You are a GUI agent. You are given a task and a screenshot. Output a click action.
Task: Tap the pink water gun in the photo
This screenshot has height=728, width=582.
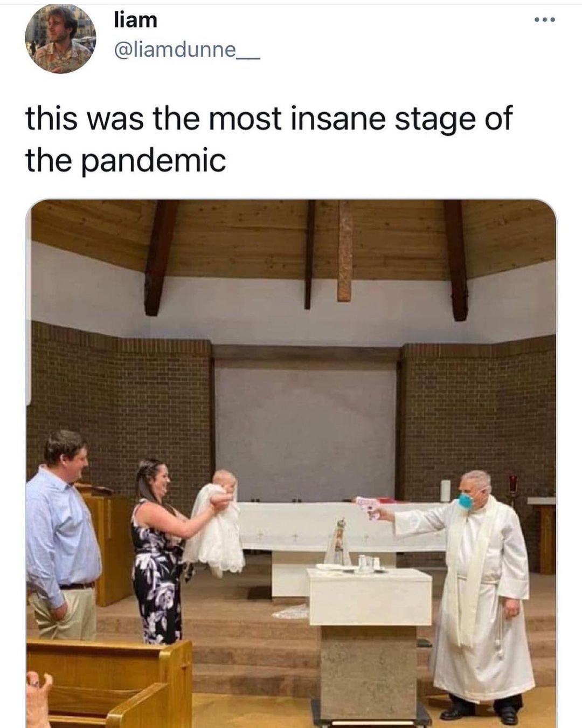tap(368, 507)
